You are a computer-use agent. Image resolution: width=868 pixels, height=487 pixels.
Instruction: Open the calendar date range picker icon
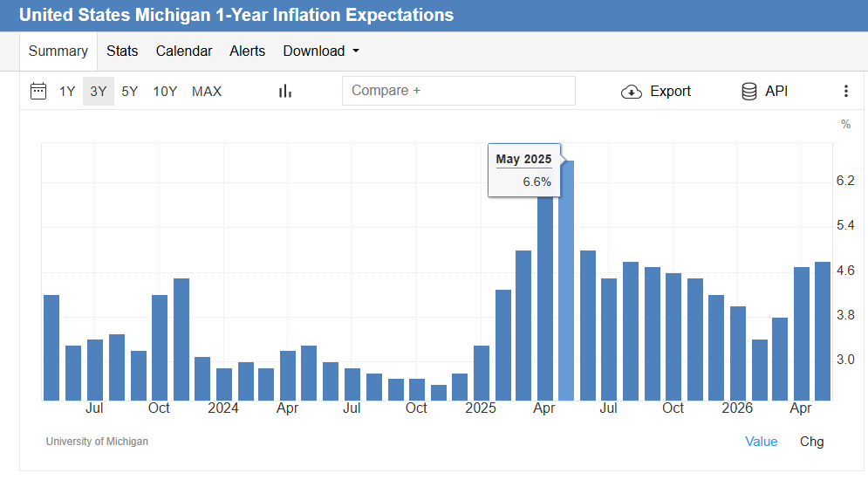[x=38, y=91]
